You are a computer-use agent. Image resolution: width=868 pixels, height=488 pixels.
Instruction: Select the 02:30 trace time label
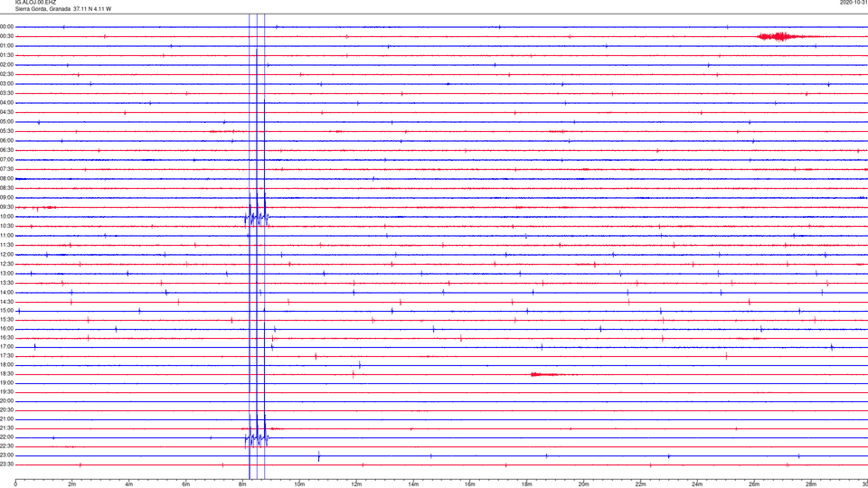6,73
